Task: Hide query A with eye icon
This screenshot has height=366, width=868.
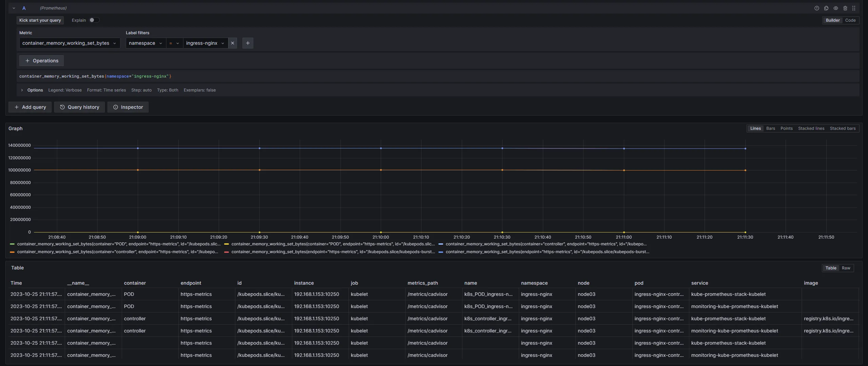Action: [835, 8]
